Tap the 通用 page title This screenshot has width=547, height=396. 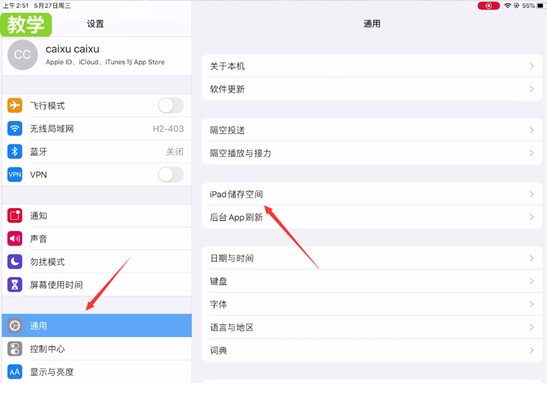tap(372, 24)
